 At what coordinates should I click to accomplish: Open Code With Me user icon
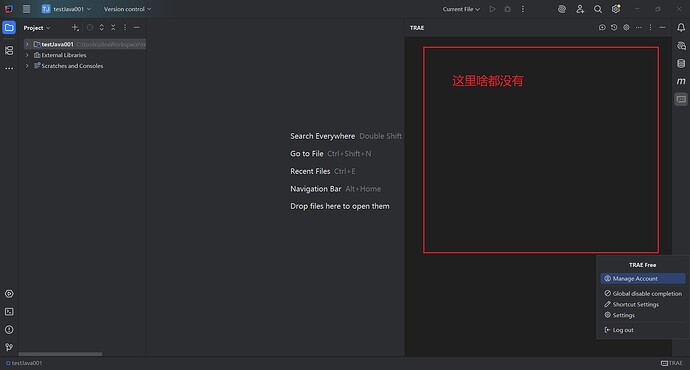coord(580,9)
